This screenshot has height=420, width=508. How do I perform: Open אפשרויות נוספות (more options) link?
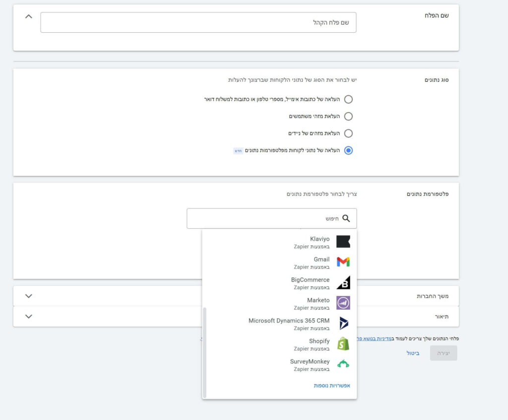point(332,385)
